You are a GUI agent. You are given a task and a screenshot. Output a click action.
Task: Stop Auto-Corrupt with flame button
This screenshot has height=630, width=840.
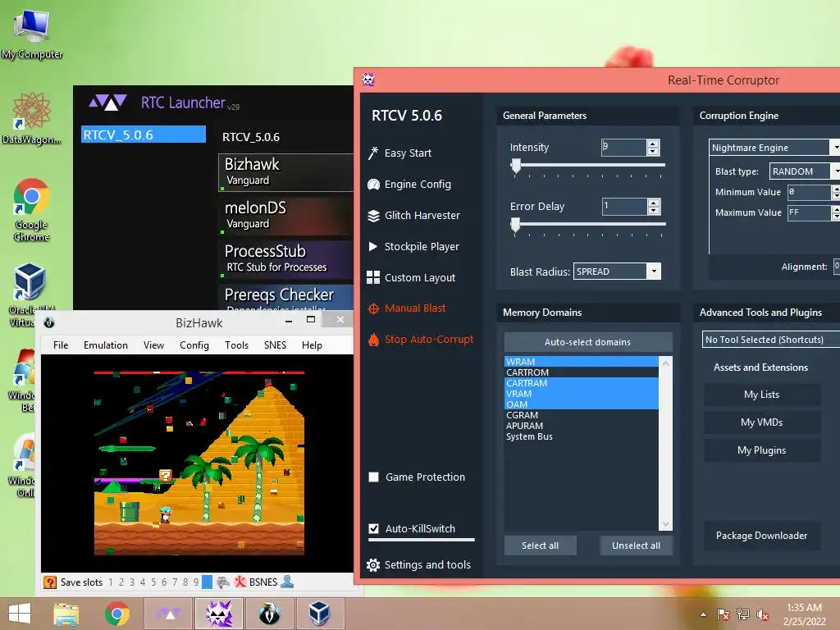click(421, 339)
